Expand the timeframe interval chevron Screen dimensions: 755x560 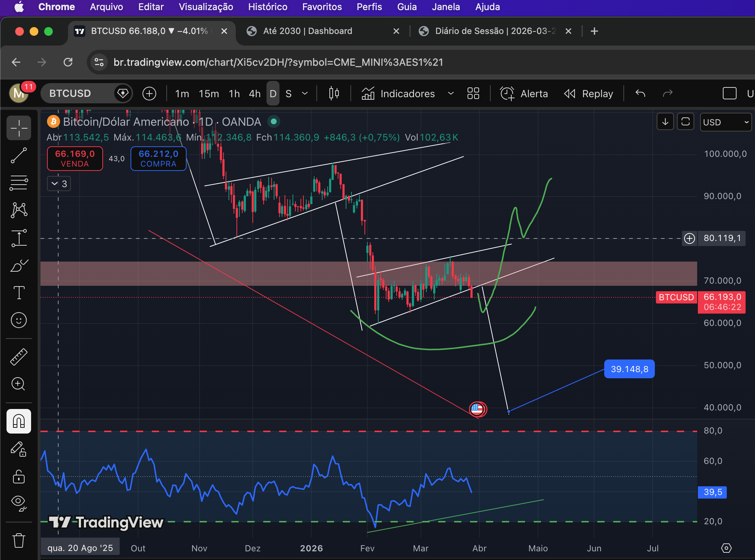(x=305, y=94)
